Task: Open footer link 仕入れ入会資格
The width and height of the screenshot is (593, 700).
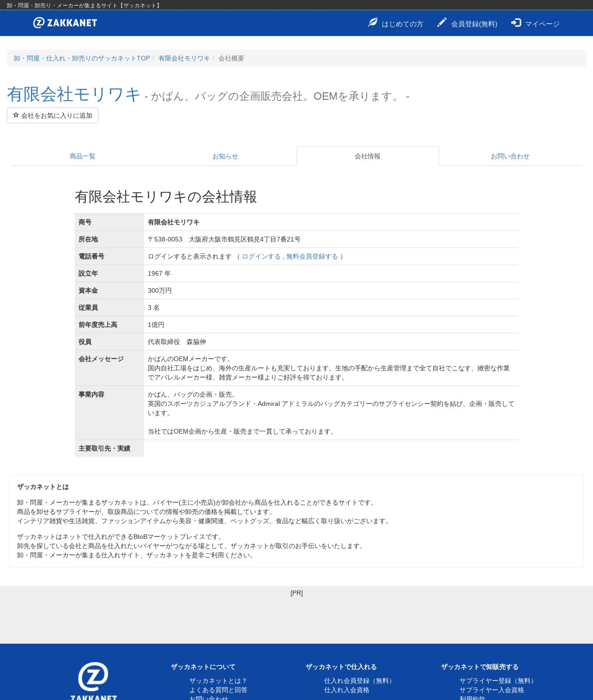Action: pyautogui.click(x=347, y=690)
